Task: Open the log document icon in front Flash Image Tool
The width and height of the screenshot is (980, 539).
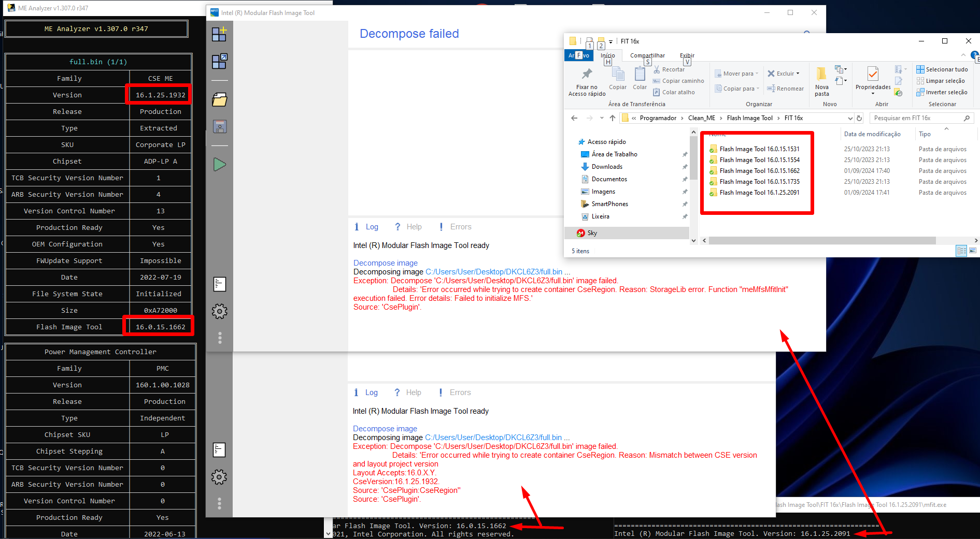Action: [x=220, y=284]
